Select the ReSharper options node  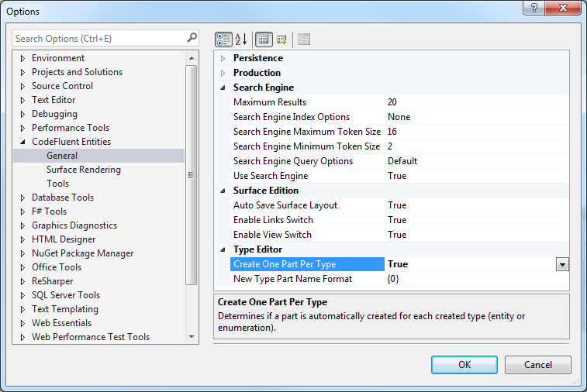coord(52,281)
